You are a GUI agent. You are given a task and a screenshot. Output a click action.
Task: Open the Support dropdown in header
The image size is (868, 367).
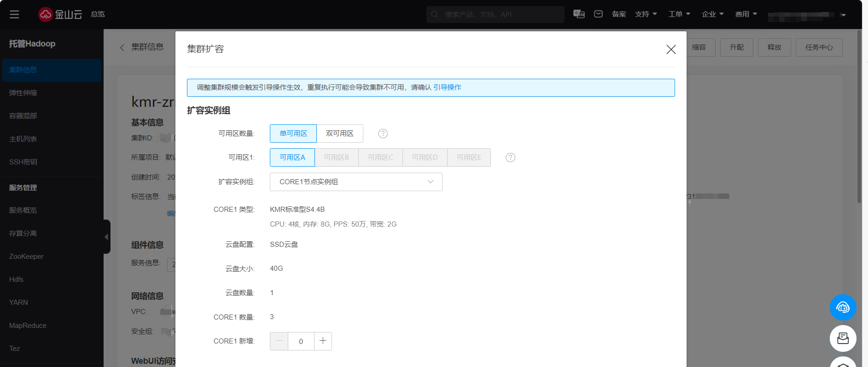tap(646, 14)
